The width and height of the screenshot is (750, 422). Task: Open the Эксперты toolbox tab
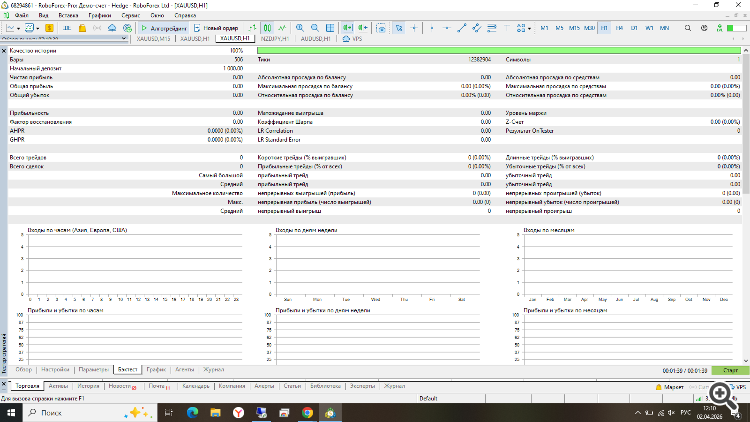click(x=362, y=386)
